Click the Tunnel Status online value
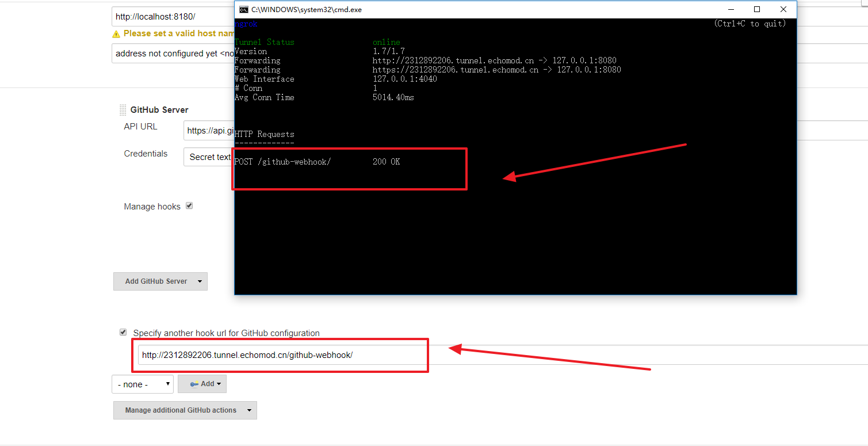This screenshot has height=446, width=868. [x=387, y=42]
